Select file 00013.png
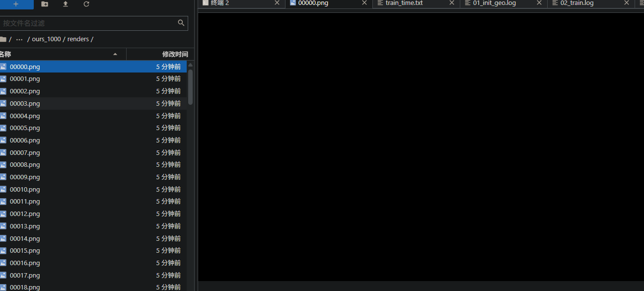The image size is (644, 291). [x=93, y=226]
